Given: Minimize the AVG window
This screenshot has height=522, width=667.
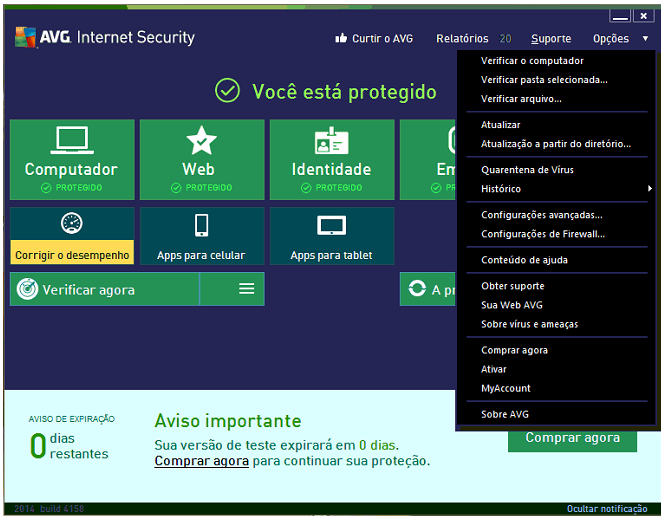Looking at the screenshot, I should click(620, 16).
